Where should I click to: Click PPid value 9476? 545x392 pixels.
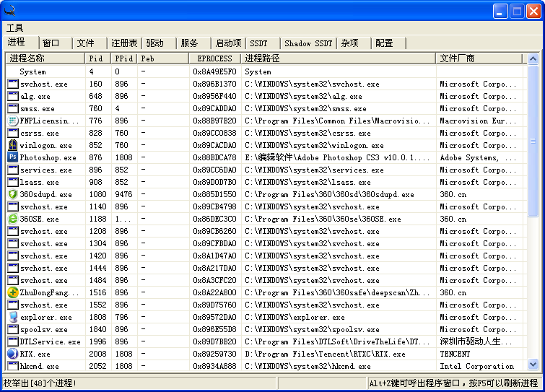[x=123, y=194]
